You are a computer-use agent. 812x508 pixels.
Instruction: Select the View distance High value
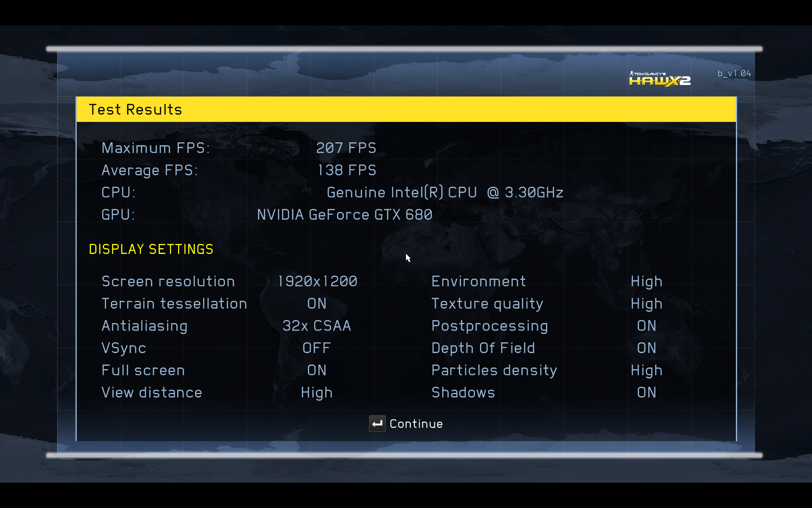coord(317,393)
